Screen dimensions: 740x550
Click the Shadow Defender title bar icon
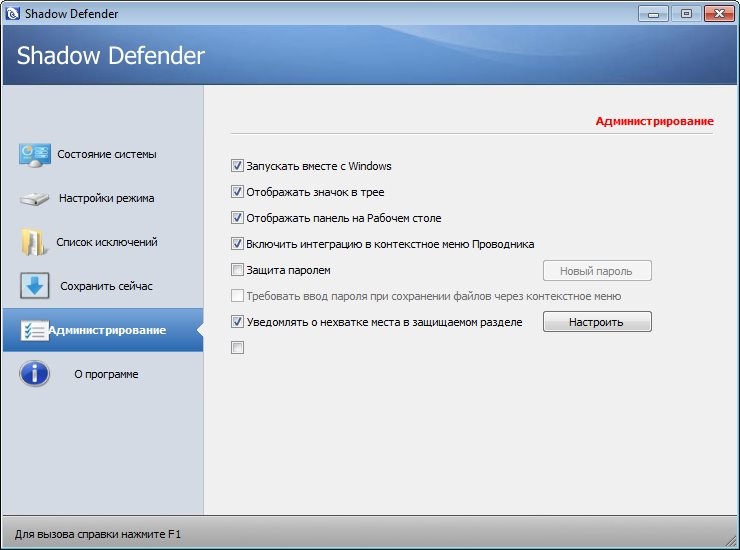(12, 13)
